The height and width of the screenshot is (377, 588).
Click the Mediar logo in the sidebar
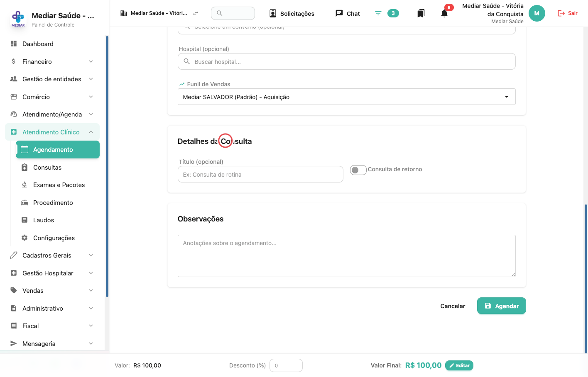point(18,19)
